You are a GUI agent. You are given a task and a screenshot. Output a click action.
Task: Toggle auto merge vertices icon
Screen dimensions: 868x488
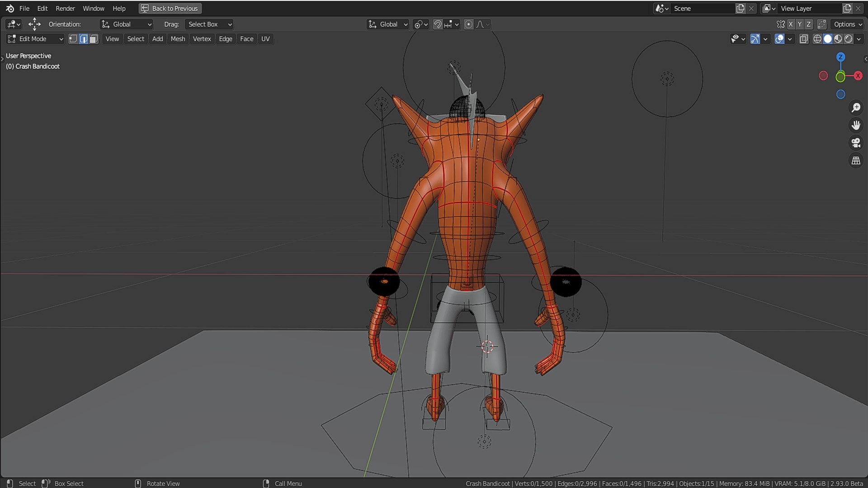[822, 24]
